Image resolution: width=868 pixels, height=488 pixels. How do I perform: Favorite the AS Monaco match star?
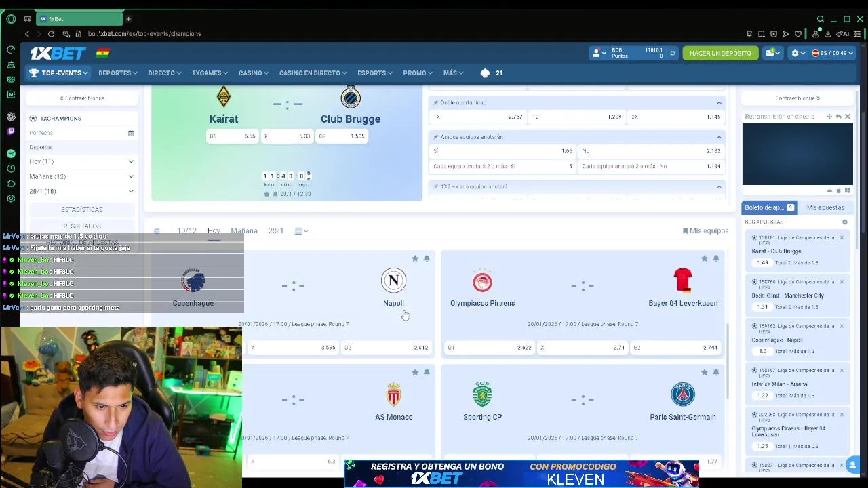(415, 372)
